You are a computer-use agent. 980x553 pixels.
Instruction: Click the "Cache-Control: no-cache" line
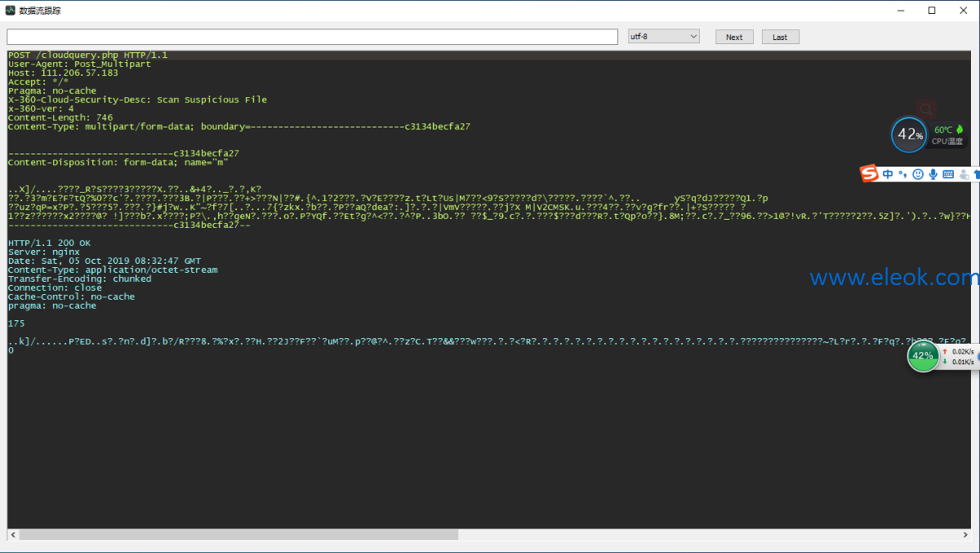point(71,297)
